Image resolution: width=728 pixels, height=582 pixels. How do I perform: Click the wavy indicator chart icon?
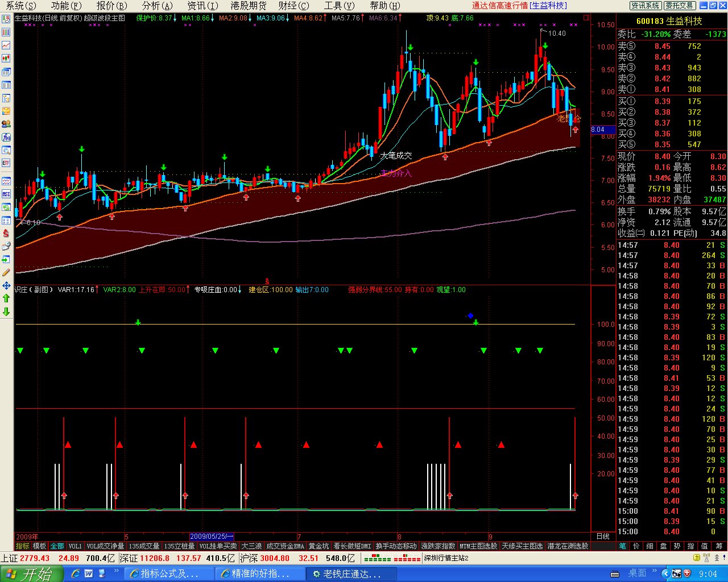point(6,181)
